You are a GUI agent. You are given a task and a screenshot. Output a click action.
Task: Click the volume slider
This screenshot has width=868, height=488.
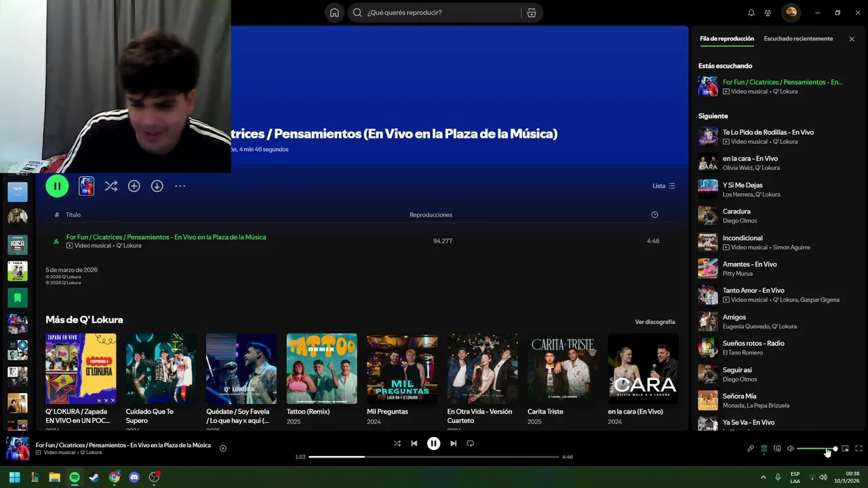[x=816, y=449]
